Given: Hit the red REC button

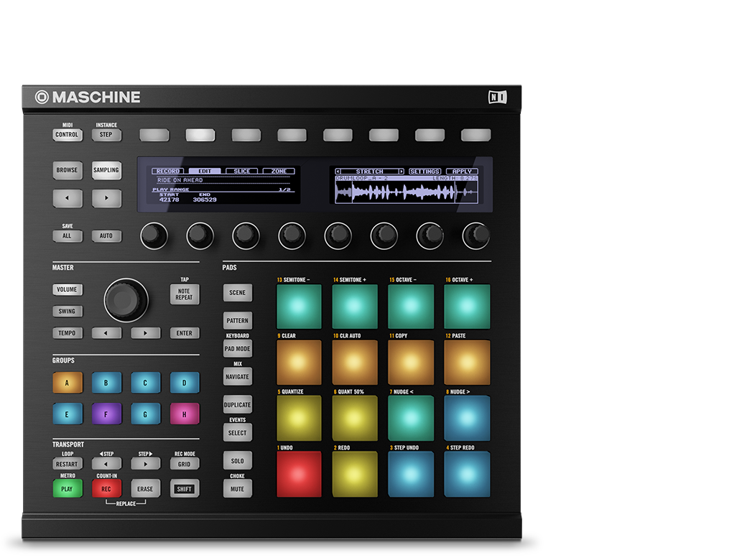Looking at the screenshot, I should pos(106,489).
